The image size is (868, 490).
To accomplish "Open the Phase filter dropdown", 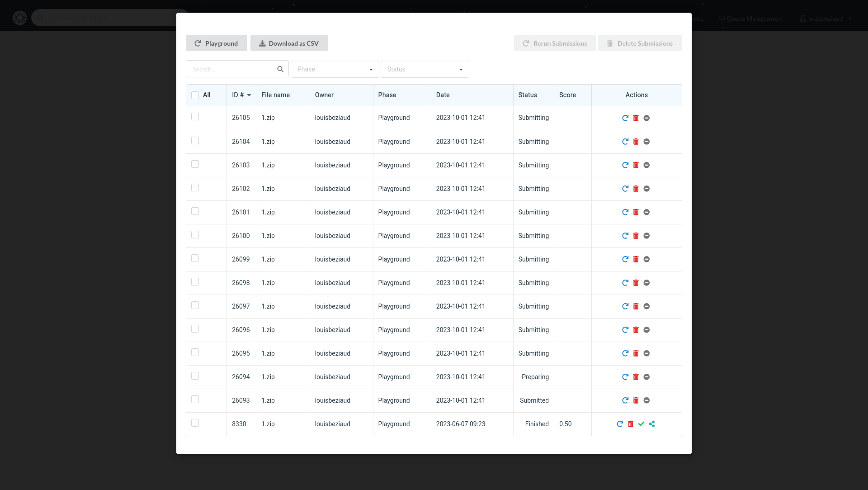I will 335,69.
